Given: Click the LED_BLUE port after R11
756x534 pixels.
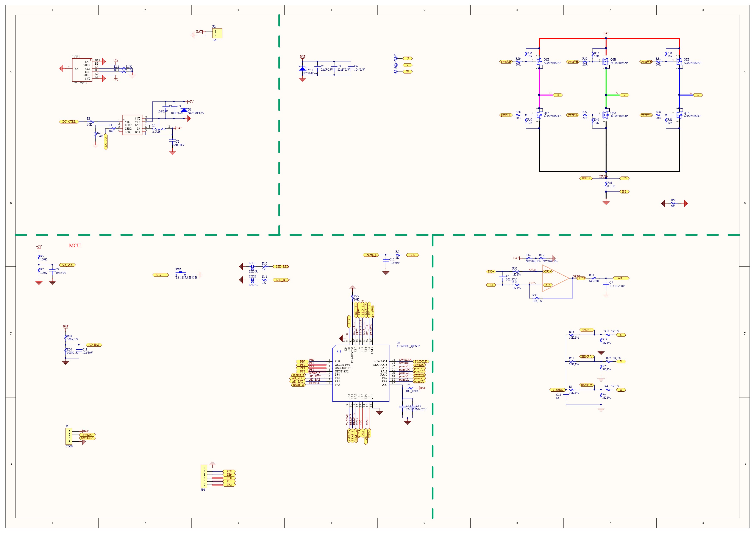Looking at the screenshot, I should 281,280.
